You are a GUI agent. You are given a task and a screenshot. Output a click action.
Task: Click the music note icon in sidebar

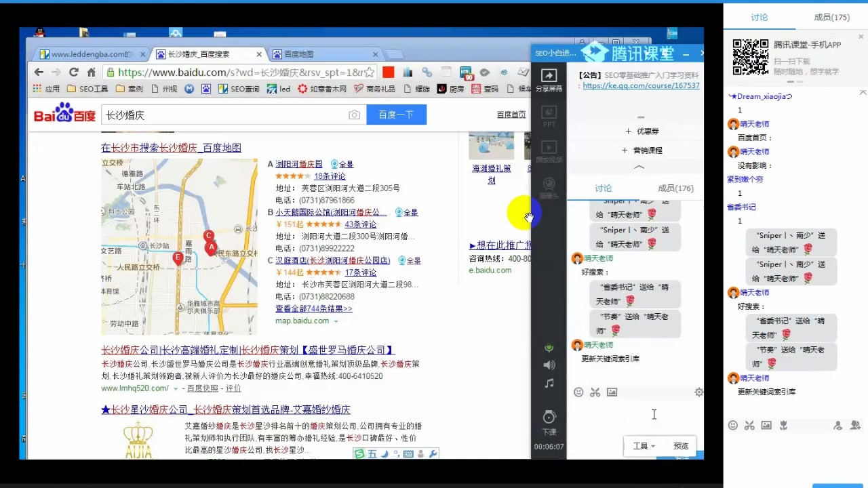(549, 384)
